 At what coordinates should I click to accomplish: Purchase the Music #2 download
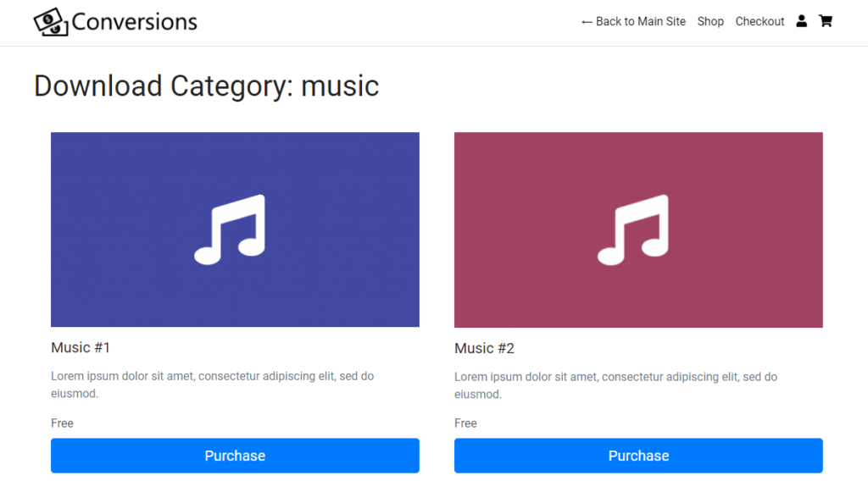point(638,456)
